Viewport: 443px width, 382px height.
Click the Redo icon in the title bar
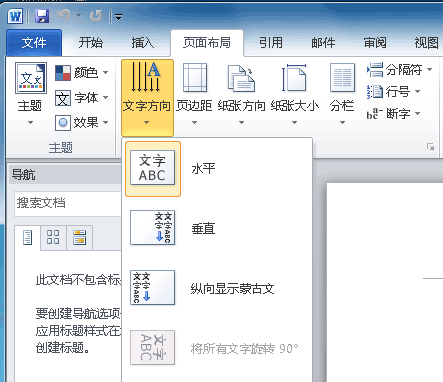click(96, 16)
